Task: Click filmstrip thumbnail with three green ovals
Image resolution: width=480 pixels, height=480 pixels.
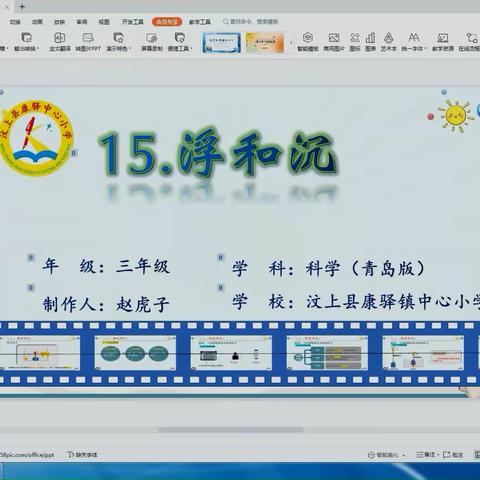Action: click(x=135, y=353)
